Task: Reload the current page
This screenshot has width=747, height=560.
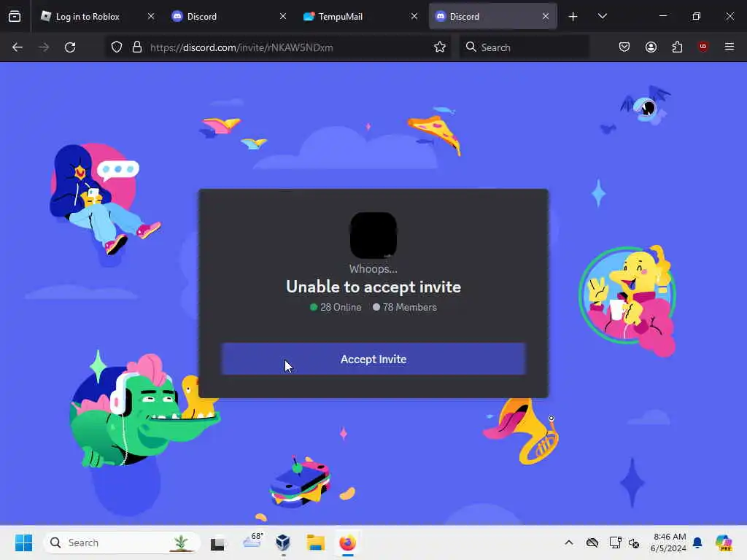Action: pyautogui.click(x=70, y=47)
